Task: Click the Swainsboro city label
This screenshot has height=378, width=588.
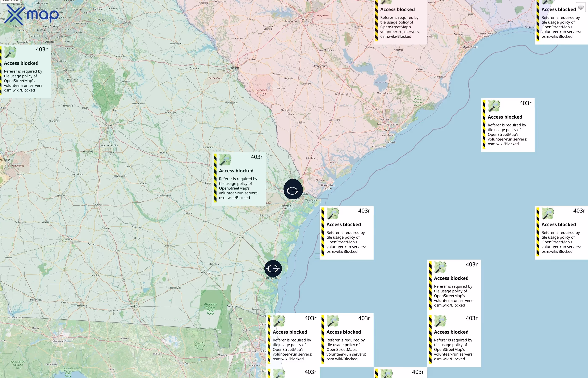Action: click(x=207, y=147)
